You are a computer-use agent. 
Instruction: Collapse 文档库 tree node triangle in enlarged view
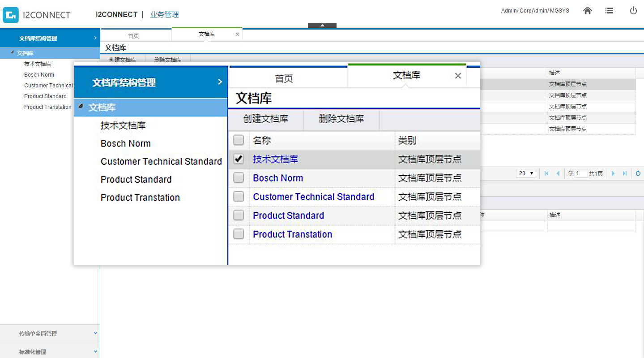[x=81, y=106]
